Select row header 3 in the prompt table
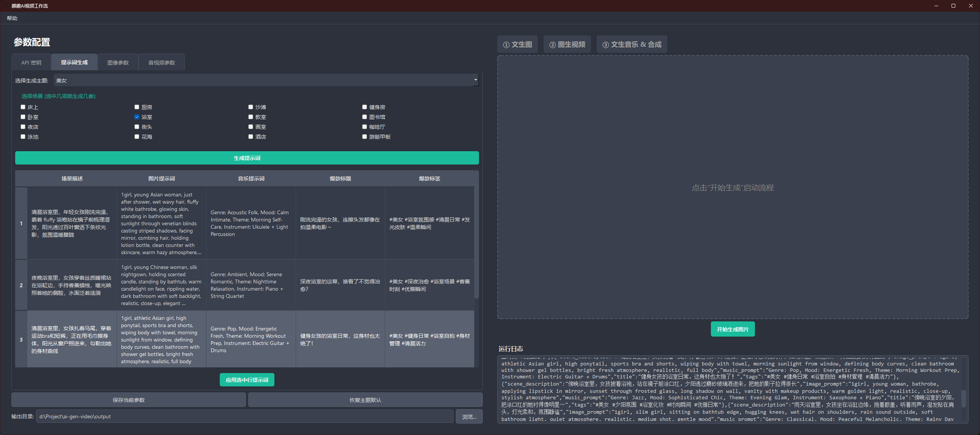The width and height of the screenshot is (980, 435). tap(21, 339)
